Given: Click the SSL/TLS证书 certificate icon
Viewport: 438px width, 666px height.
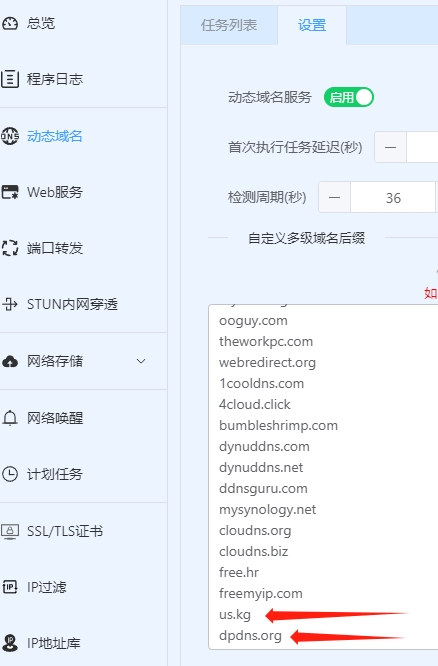Looking at the screenshot, I should [10, 531].
